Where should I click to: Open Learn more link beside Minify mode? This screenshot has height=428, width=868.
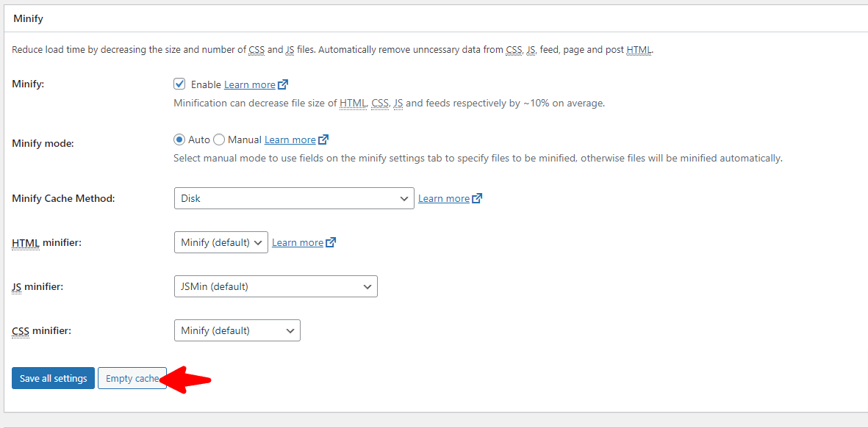point(290,140)
